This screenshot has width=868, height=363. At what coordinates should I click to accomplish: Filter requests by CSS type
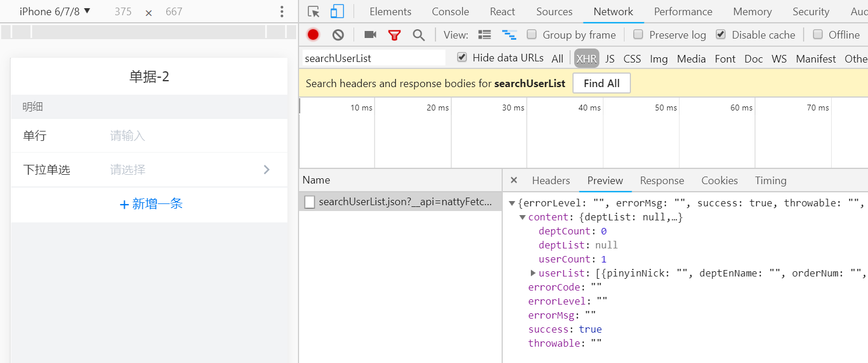pos(632,58)
